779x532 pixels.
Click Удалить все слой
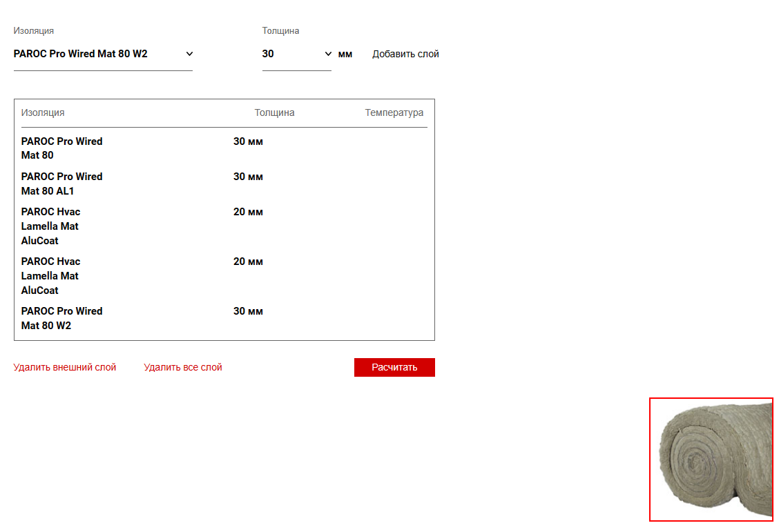183,367
